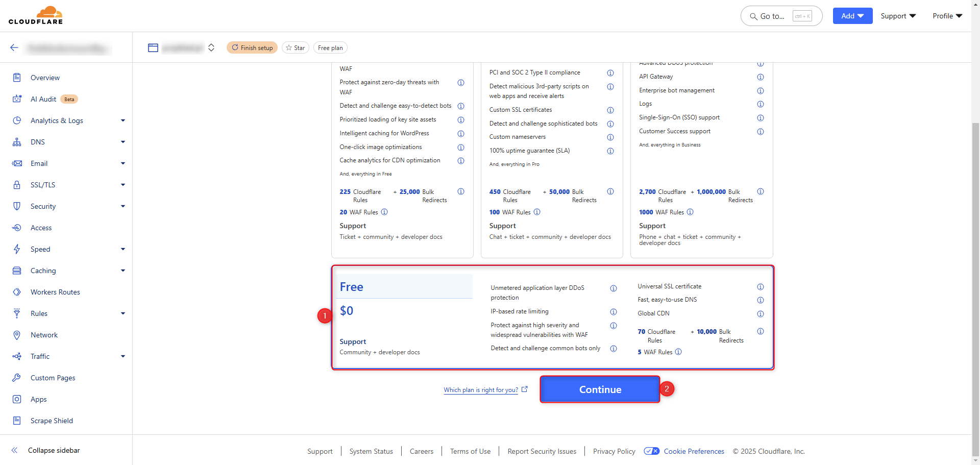The image size is (980, 465).
Task: Click info icon next to Custom nameservers
Action: pyautogui.click(x=610, y=137)
